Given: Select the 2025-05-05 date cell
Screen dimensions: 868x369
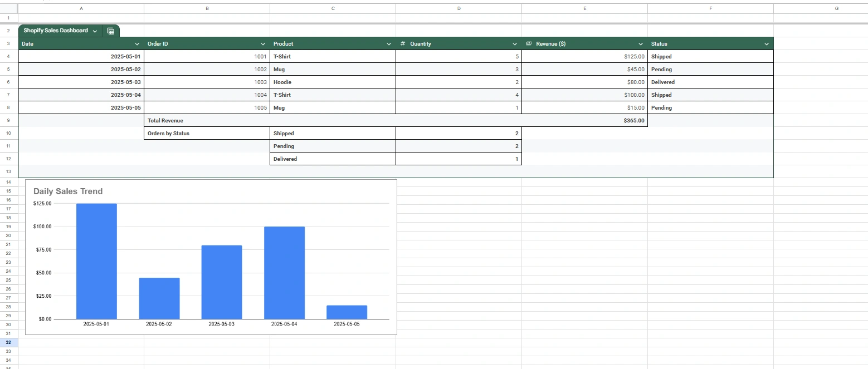Looking at the screenshot, I should pos(81,108).
